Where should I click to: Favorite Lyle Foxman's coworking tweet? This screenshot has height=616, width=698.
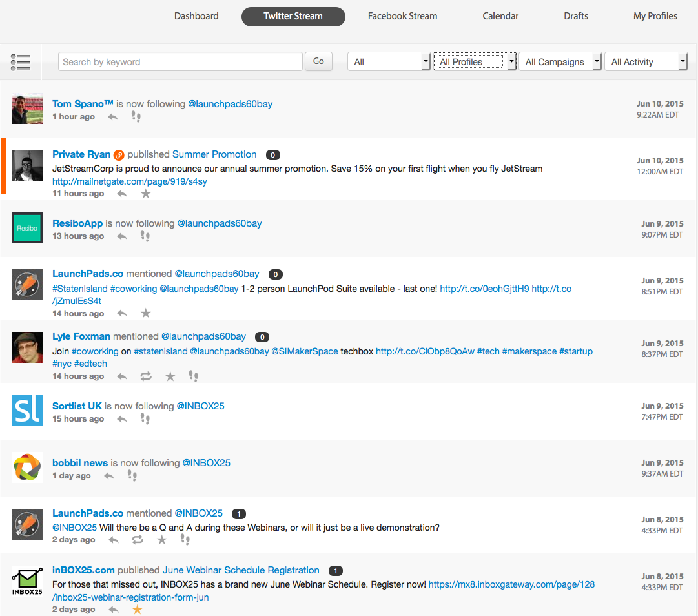click(170, 376)
